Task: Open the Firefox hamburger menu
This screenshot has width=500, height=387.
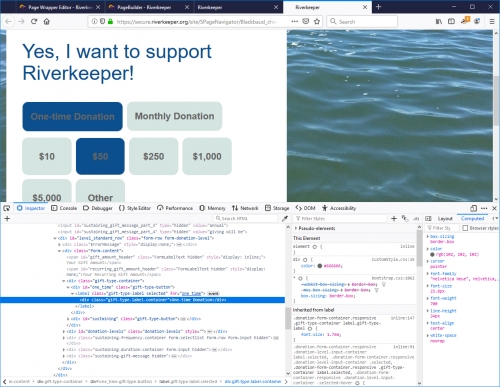Action: 492,21
